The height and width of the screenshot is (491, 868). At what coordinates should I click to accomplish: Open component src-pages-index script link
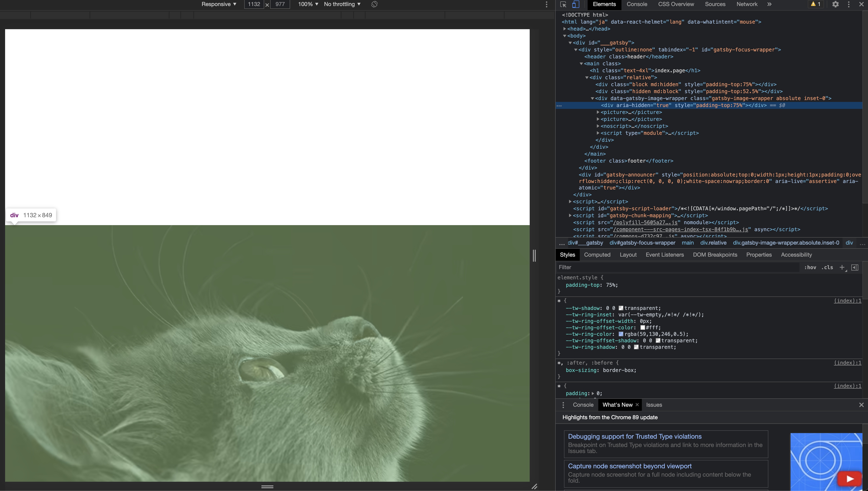click(x=681, y=230)
